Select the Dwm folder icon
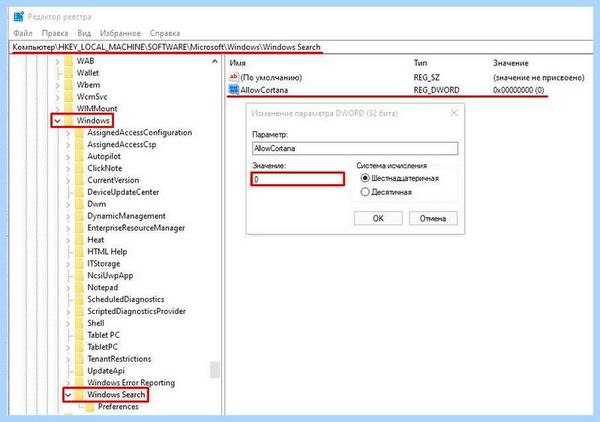 click(x=79, y=204)
